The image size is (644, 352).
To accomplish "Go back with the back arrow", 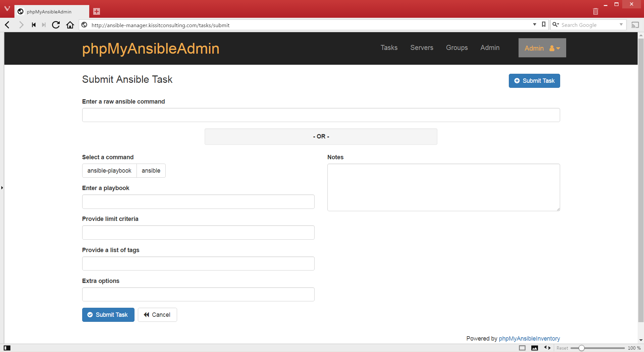I will 7,25.
